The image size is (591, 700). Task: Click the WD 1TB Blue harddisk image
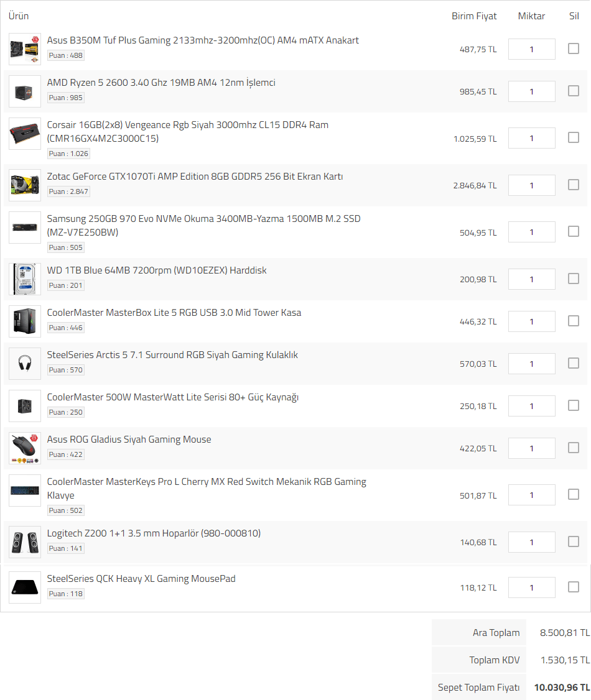click(25, 279)
